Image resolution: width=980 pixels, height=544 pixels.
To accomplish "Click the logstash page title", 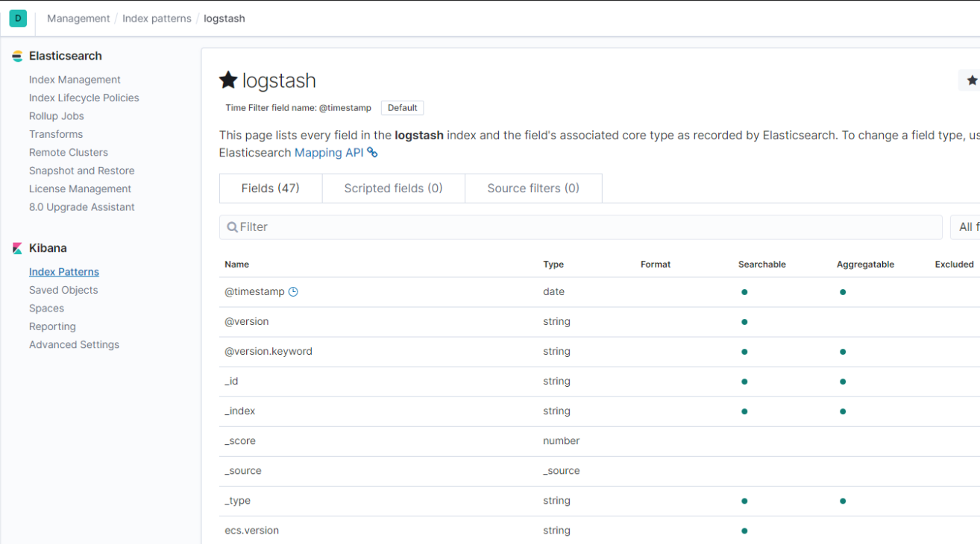I will coord(279,80).
